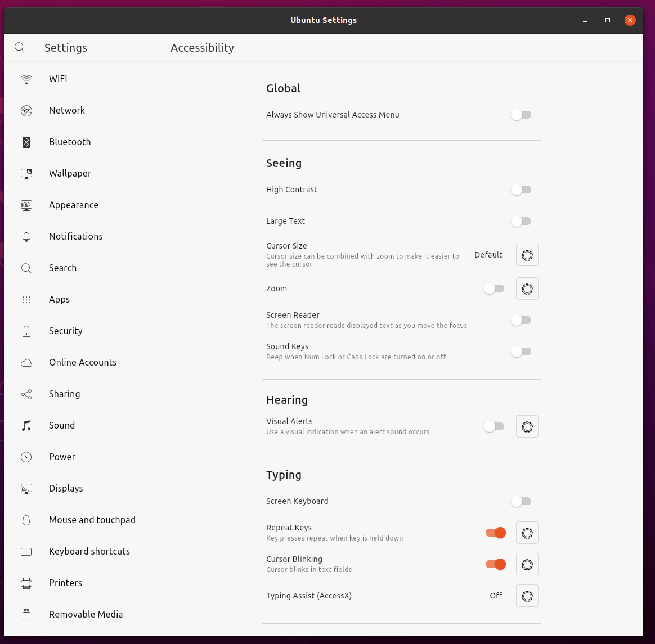Viewport: 655px width, 644px height.
Task: Open Visual Alerts settings gear
Action: pos(527,426)
